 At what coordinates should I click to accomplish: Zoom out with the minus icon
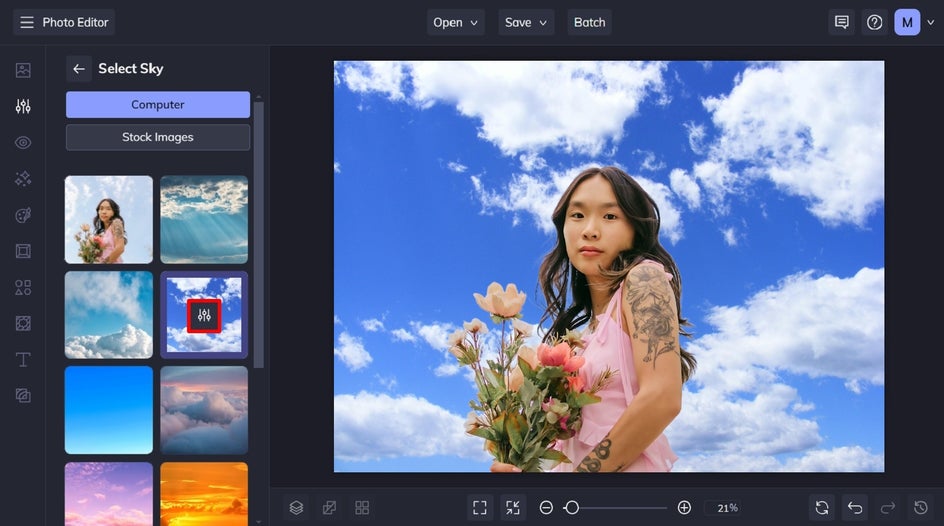[x=546, y=508]
